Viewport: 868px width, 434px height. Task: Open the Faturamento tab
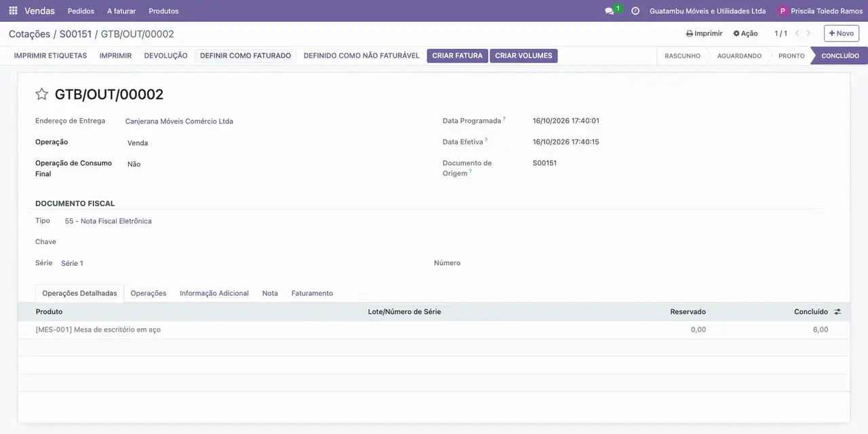click(x=312, y=294)
